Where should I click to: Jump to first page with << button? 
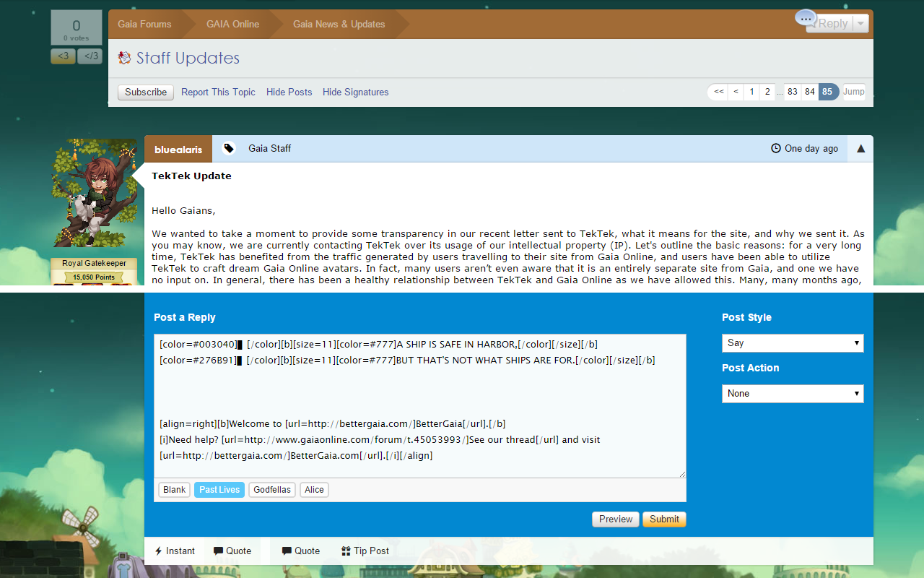click(x=718, y=92)
